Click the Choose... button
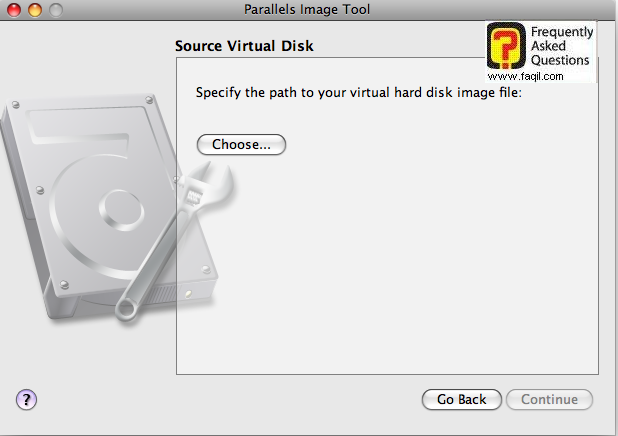 [241, 145]
